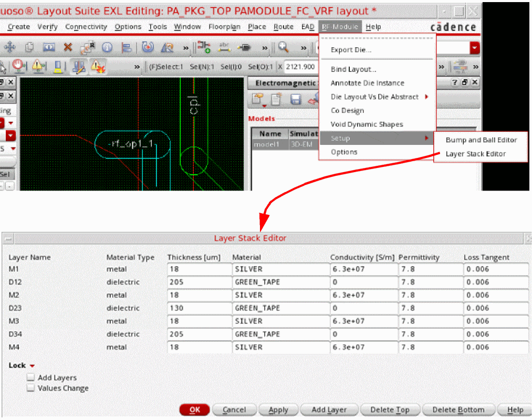
Task: Toggle the Values Change lock checkbox
Action: click(31, 388)
